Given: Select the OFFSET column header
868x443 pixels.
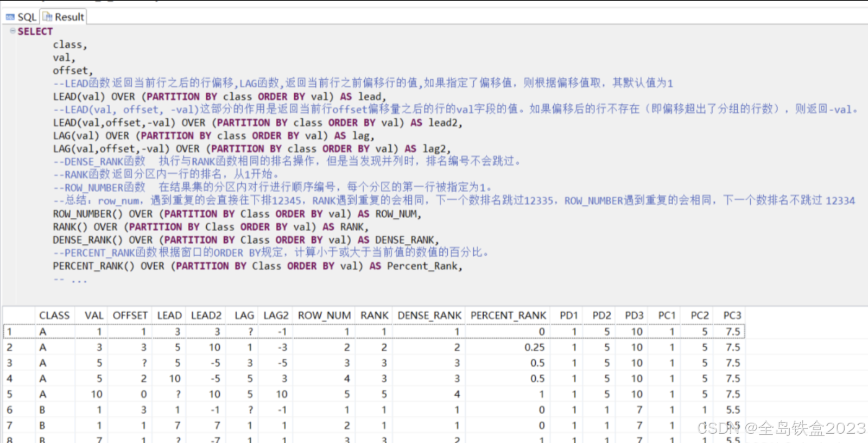Looking at the screenshot, I should click(x=130, y=315).
